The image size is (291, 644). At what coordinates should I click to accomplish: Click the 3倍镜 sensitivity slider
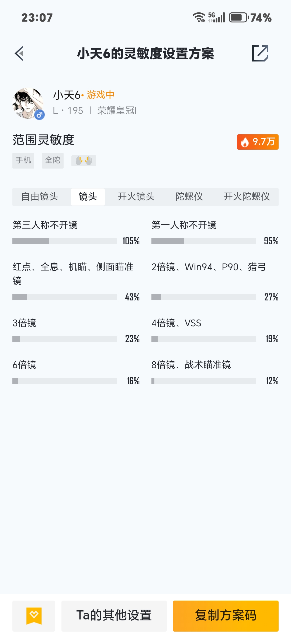65,339
